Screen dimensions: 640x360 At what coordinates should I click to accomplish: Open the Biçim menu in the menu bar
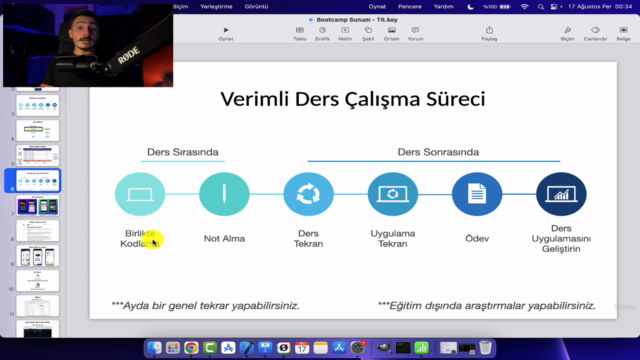180,7
